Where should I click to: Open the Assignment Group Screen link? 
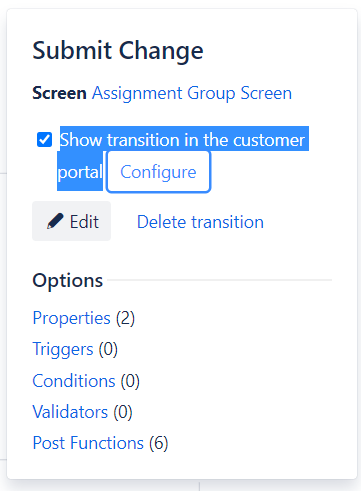point(192,93)
